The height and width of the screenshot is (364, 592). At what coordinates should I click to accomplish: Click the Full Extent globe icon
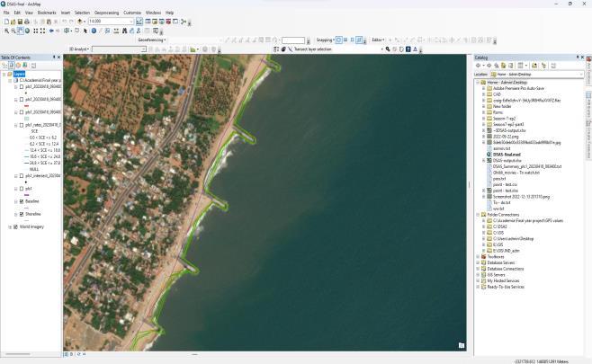29,31
